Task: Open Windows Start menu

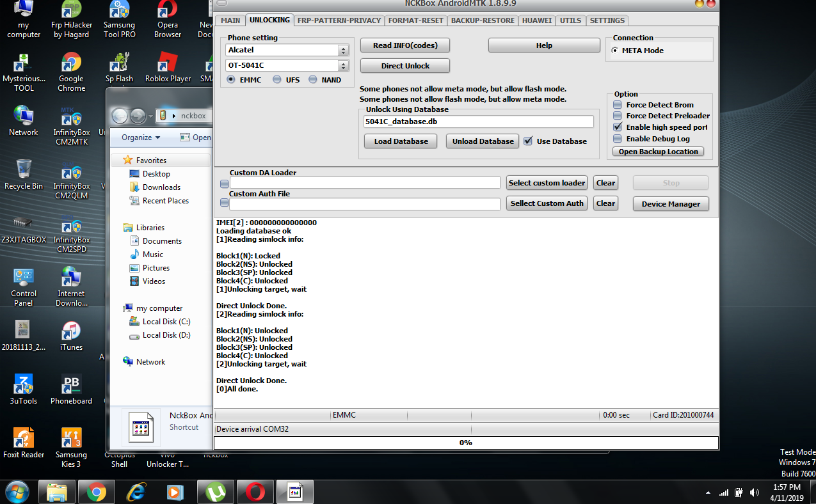Action: pos(17,491)
